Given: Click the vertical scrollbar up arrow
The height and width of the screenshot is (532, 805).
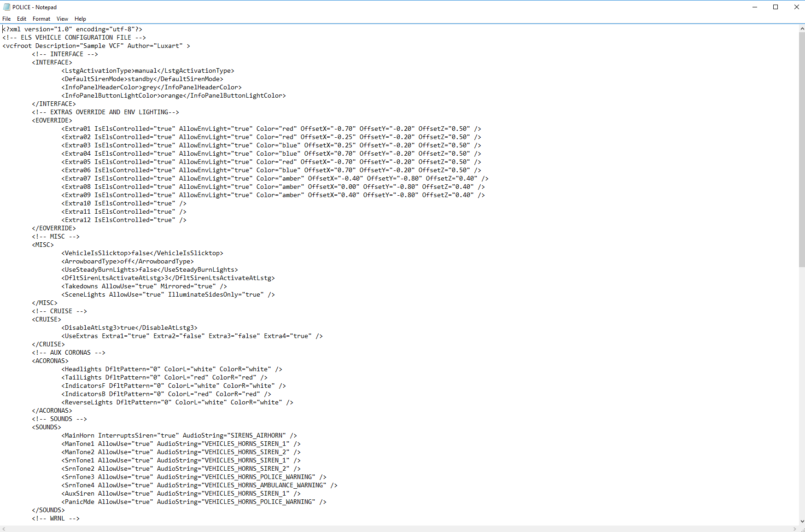Looking at the screenshot, I should click(802, 28).
